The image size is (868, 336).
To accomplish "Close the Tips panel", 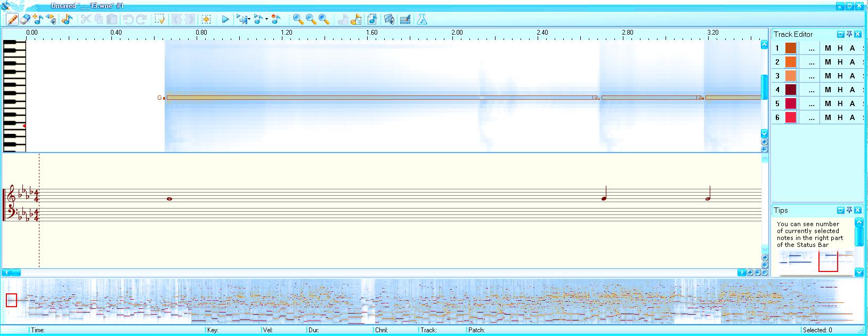I will [858, 210].
